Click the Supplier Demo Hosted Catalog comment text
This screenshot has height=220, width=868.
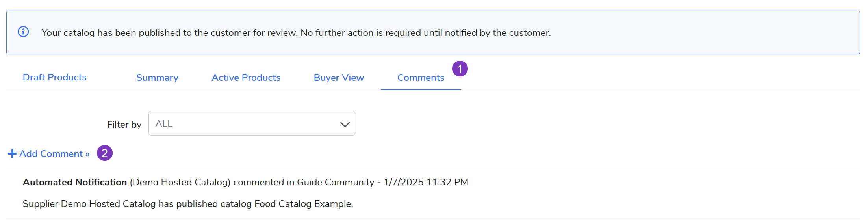click(x=187, y=204)
